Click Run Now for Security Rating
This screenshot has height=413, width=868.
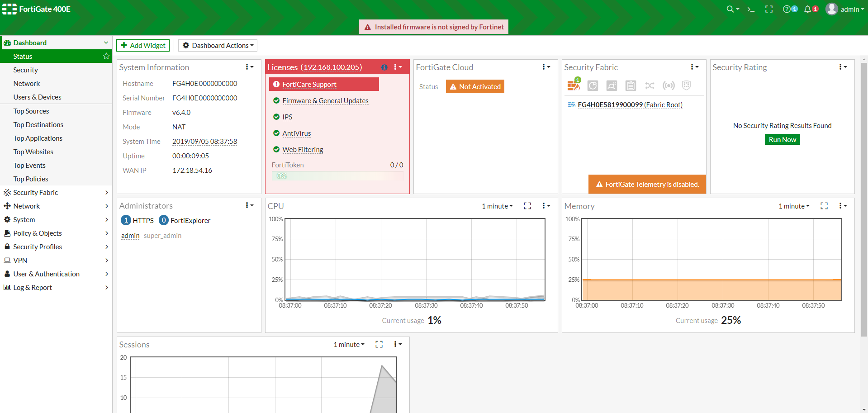click(782, 139)
